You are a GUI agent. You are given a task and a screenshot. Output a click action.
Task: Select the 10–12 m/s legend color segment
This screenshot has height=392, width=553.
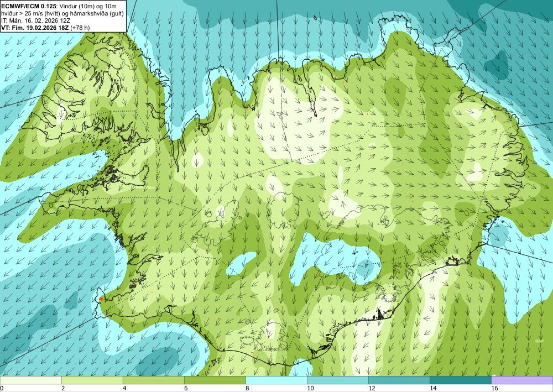click(337, 380)
